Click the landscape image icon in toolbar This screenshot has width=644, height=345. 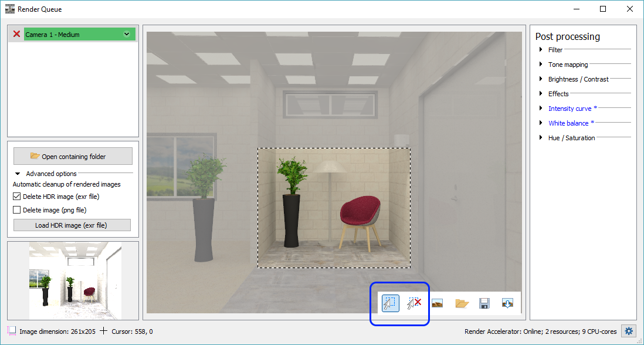[437, 303]
